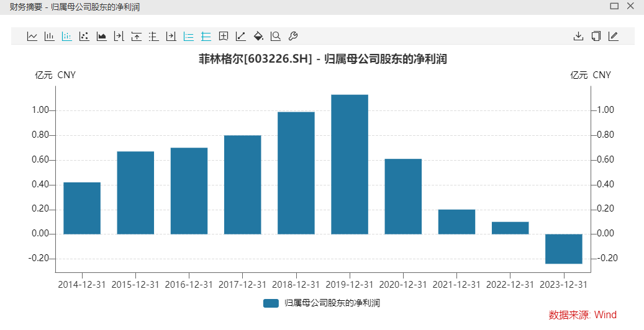Switch to line chart type
The height and width of the screenshot is (330, 644).
pyautogui.click(x=32, y=36)
